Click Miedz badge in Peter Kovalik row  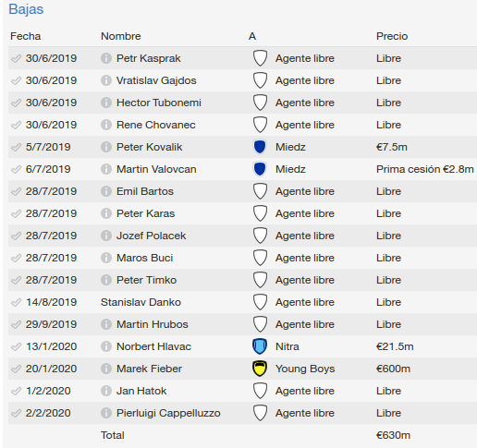(x=260, y=147)
